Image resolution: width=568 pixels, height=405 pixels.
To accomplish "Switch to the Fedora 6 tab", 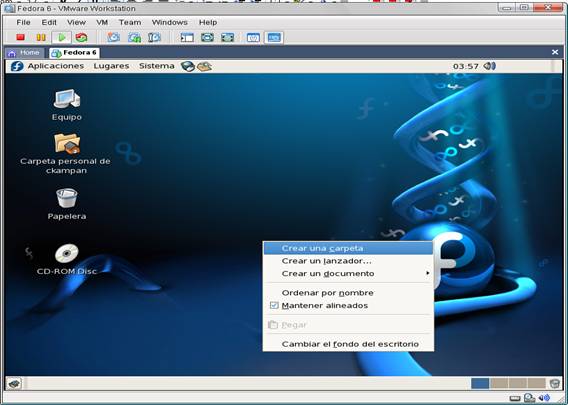I will 74,53.
